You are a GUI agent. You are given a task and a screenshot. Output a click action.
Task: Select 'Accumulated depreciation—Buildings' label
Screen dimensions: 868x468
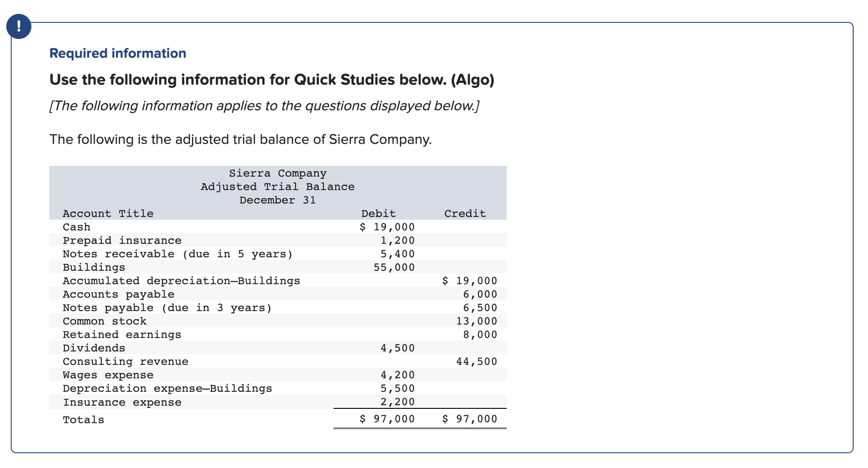[x=182, y=281]
